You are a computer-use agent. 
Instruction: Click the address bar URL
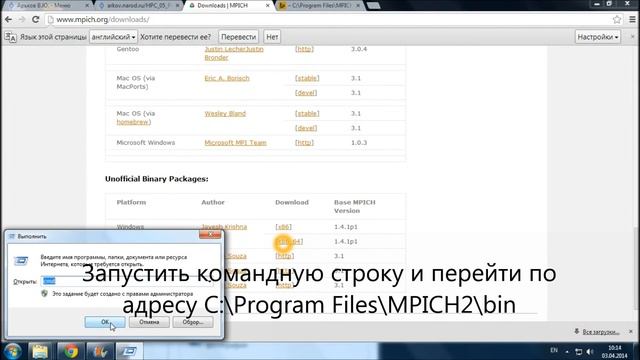tap(102, 20)
